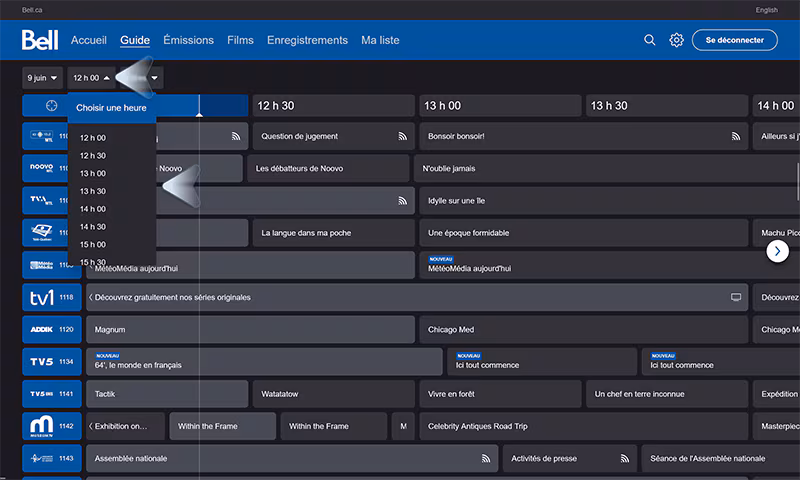Screen dimensions: 800x480
Task: Choose 14 h 00 in time list
Action: click(93, 209)
